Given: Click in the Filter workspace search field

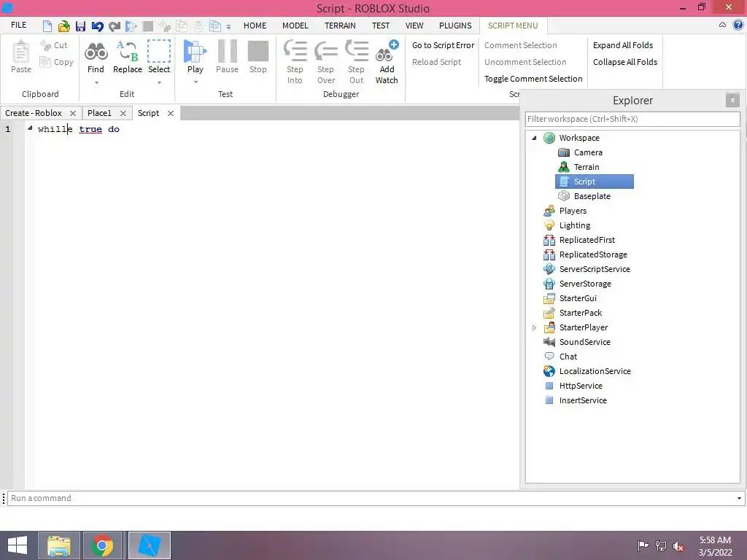Looking at the screenshot, I should (632, 119).
